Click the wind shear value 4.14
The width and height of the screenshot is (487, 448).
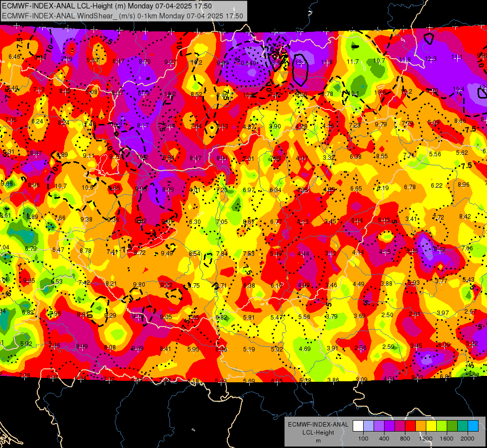[358, 252]
